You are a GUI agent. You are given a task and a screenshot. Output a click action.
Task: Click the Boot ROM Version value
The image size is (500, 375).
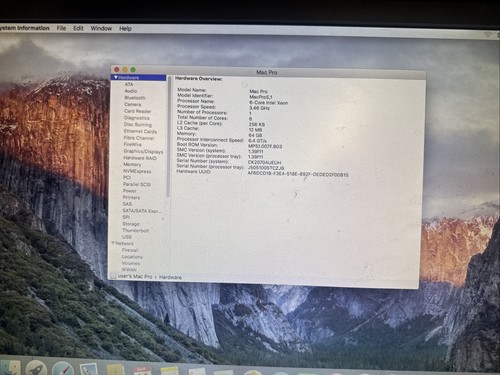[265, 146]
